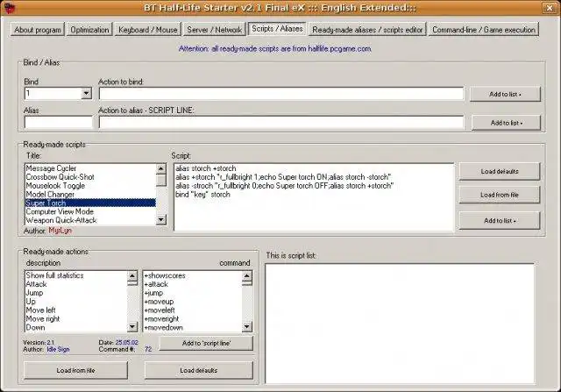
Task: Click the application icon in the title bar
Action: (9, 8)
